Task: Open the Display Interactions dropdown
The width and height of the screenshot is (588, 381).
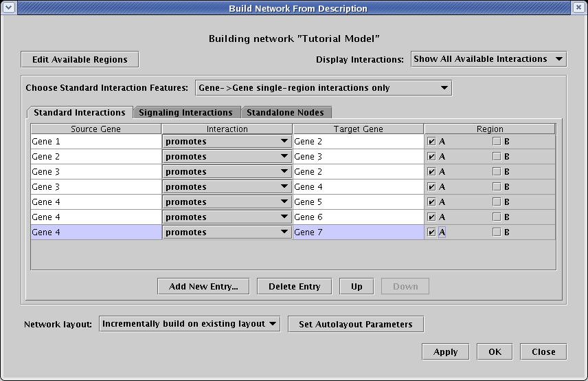Action: pos(488,59)
